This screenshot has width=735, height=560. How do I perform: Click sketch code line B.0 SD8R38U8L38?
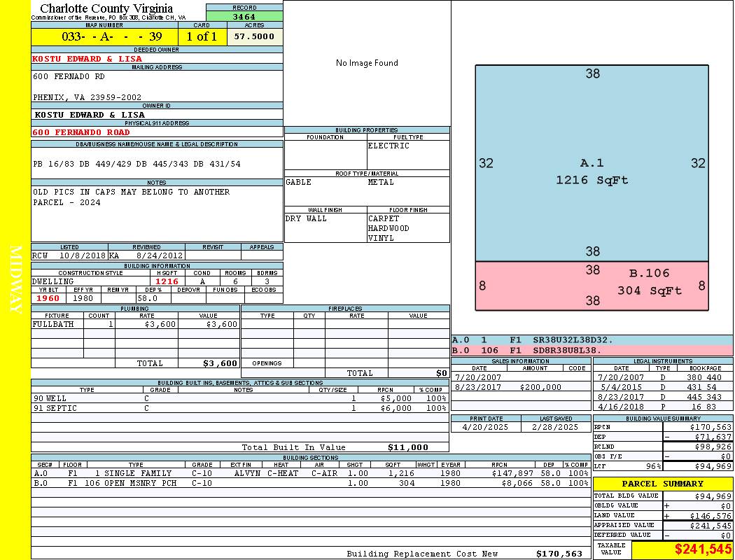coord(591,351)
